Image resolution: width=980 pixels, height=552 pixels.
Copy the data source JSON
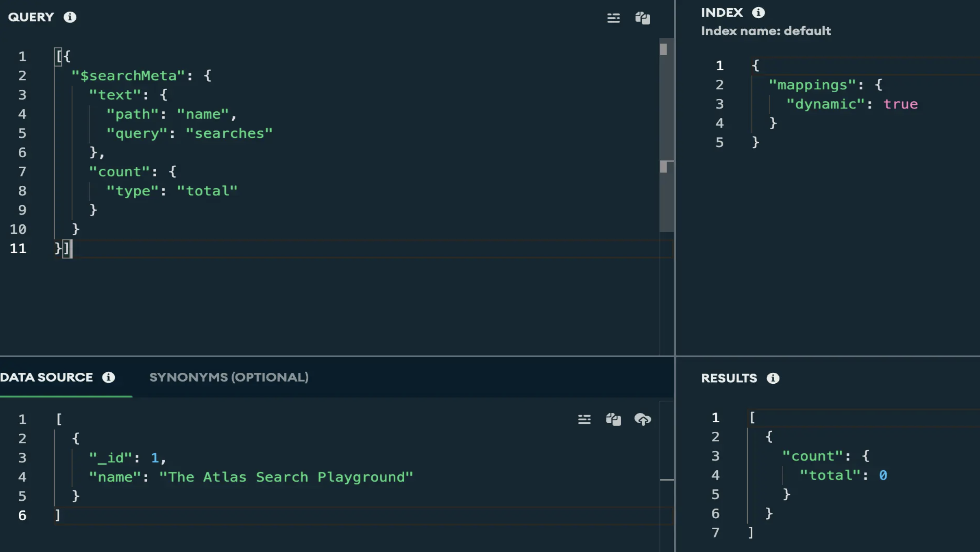coord(613,419)
